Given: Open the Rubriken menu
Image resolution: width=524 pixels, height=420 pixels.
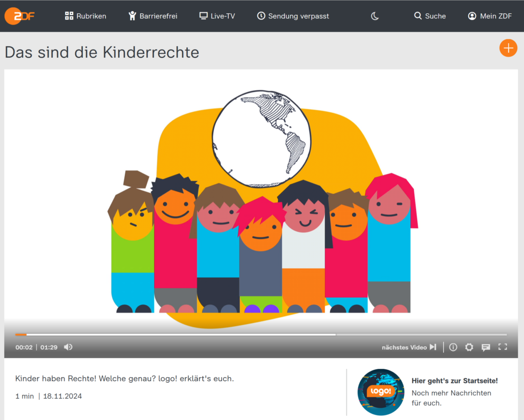Looking at the screenshot, I should tap(85, 16).
